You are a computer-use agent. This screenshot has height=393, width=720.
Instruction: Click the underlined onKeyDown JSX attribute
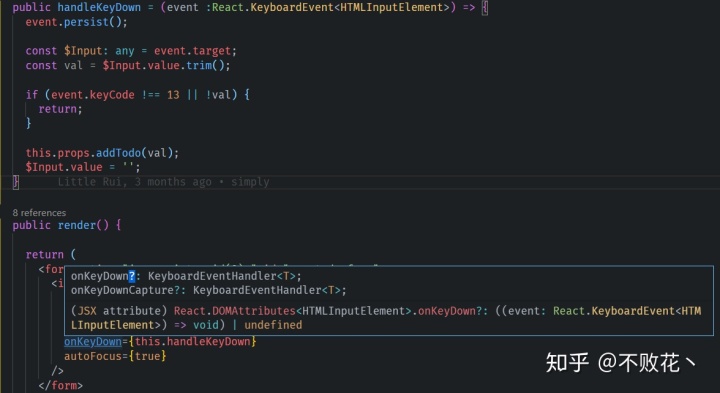[93, 342]
